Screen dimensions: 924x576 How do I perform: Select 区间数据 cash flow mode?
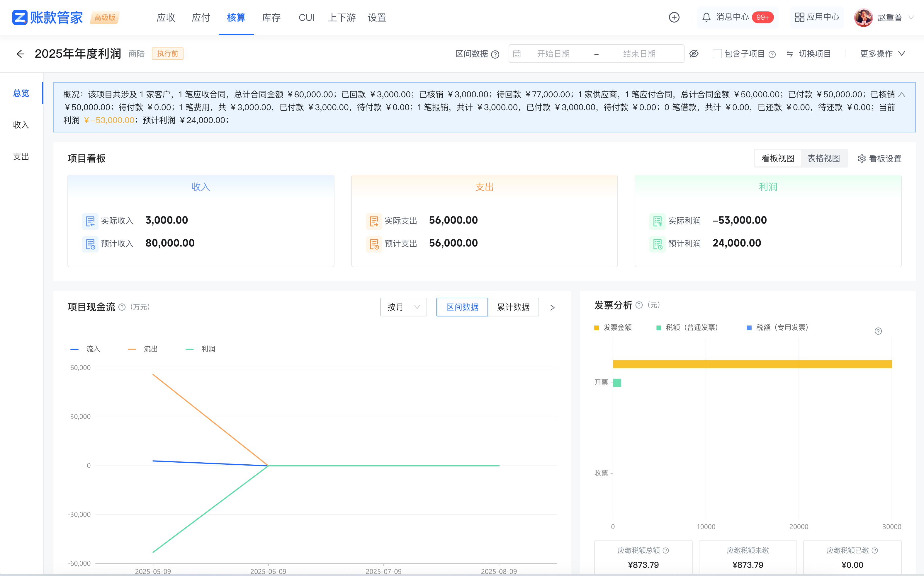[x=462, y=307]
